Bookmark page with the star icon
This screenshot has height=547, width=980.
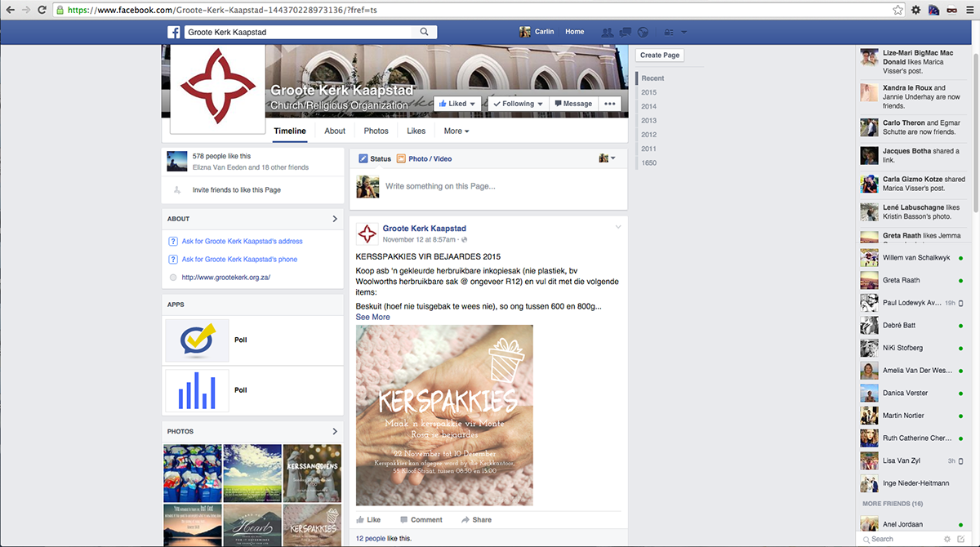(x=898, y=10)
